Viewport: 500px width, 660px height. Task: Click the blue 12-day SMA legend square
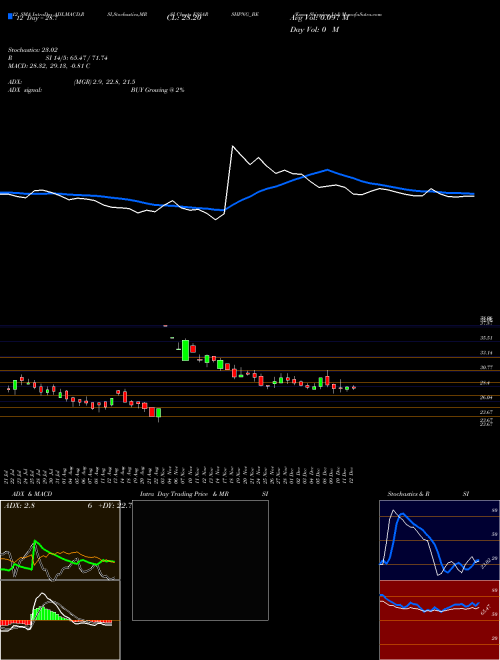[x=10, y=16]
